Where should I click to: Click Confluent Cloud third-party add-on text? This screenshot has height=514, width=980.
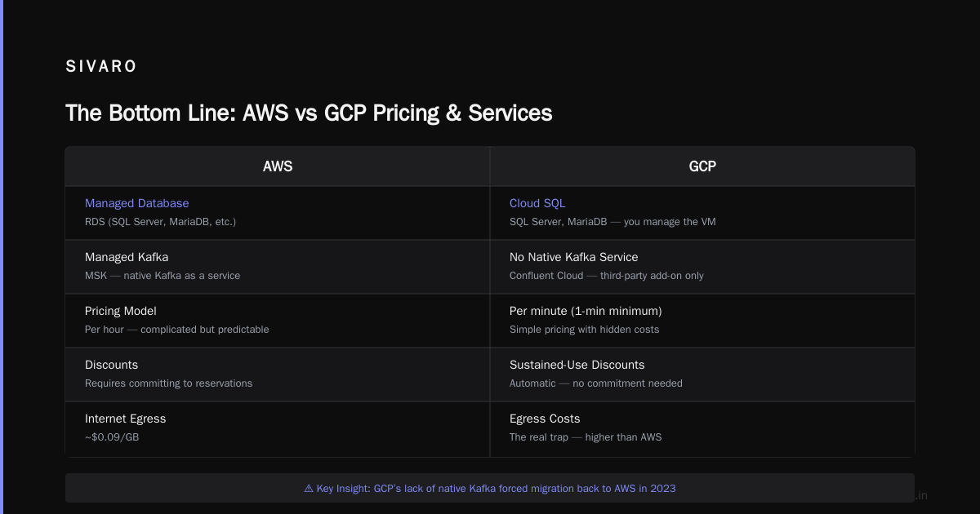607,276
